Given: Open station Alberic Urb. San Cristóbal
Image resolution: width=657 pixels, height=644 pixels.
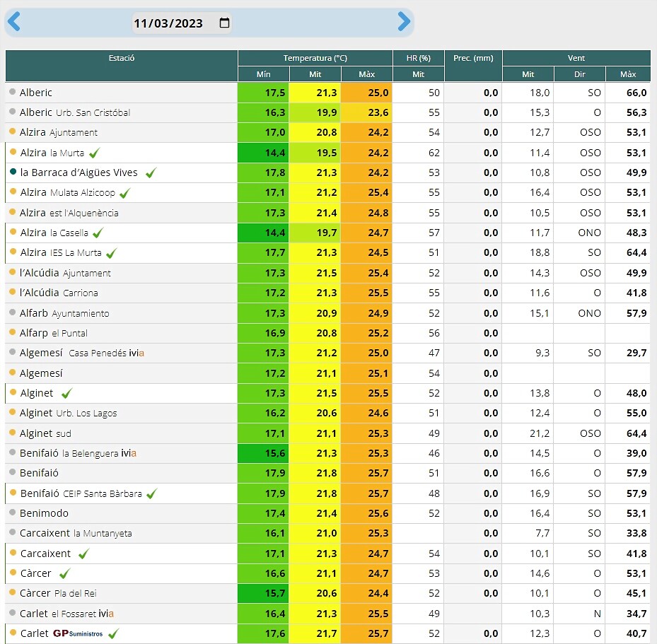Looking at the screenshot, I should pos(75,112).
